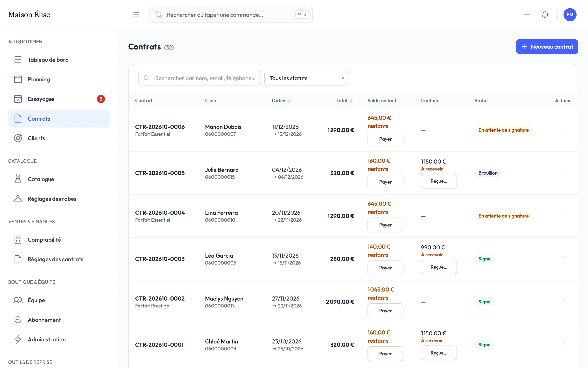588x368 pixels.
Task: Go to Planning in the sidebar
Action: [59, 79]
